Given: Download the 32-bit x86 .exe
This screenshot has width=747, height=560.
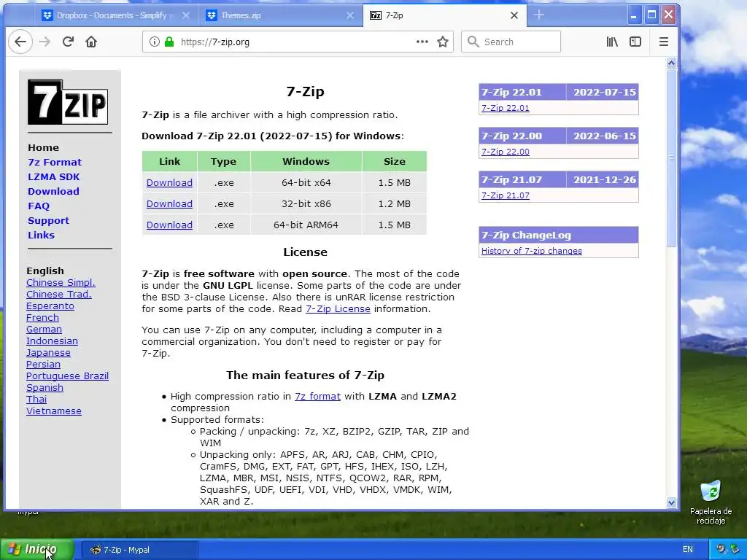Looking at the screenshot, I should click(x=169, y=204).
